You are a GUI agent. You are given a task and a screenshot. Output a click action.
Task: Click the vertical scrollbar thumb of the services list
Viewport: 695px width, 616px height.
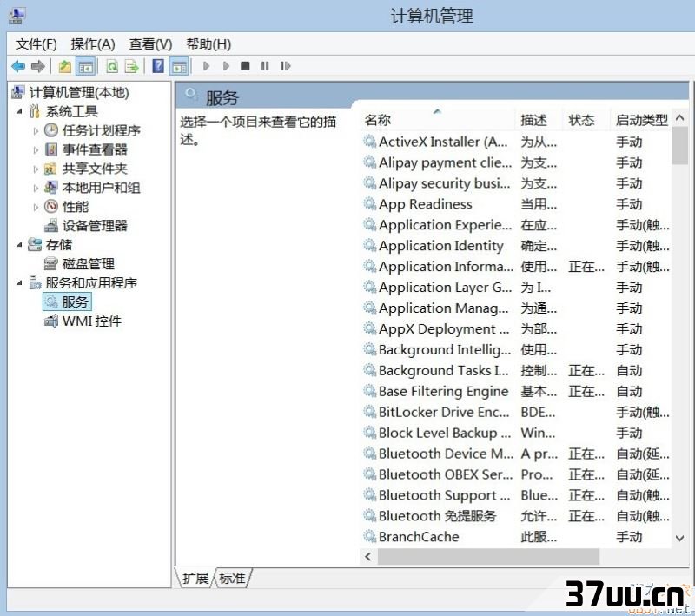pyautogui.click(x=679, y=145)
